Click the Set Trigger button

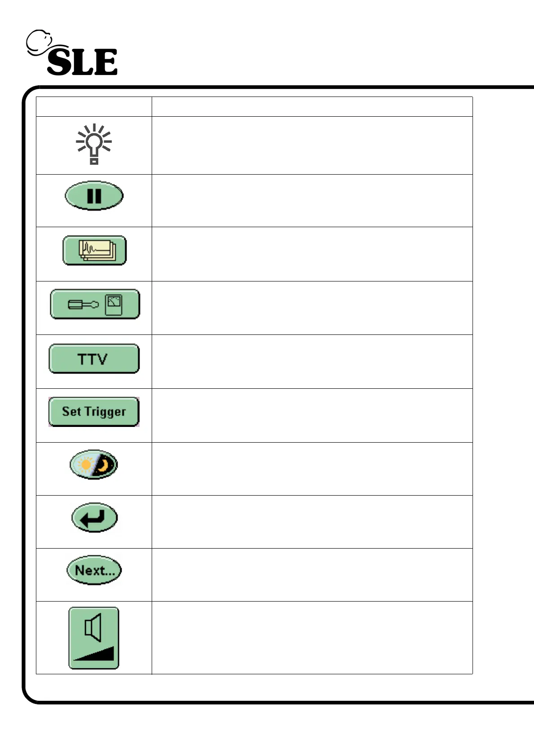94,412
